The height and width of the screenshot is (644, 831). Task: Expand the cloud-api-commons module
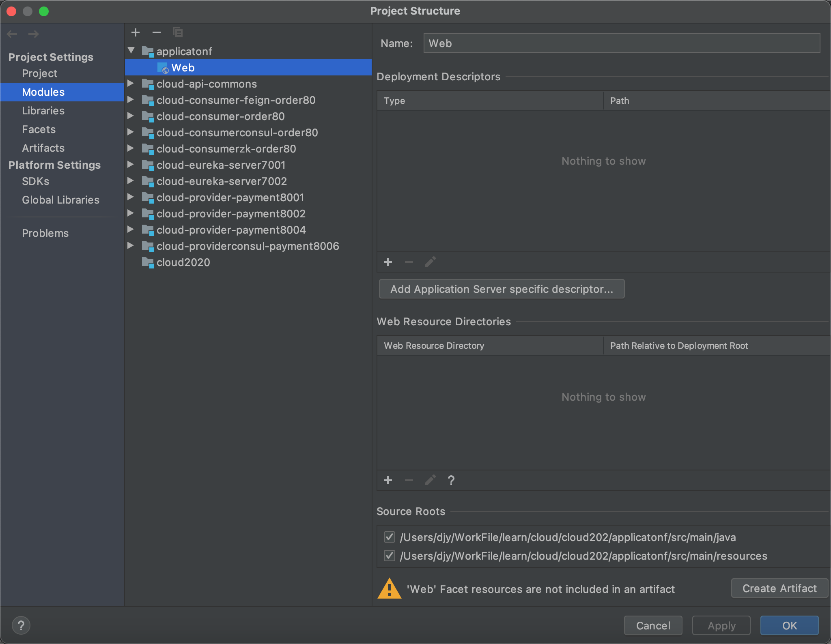click(131, 83)
